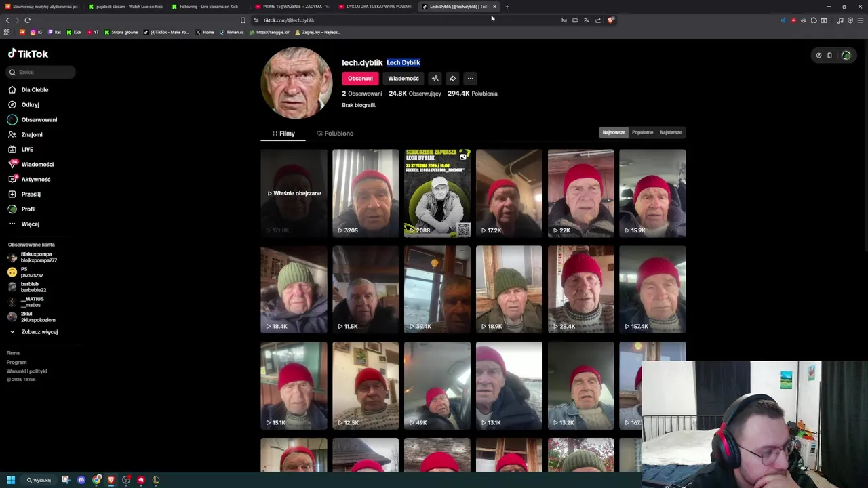The height and width of the screenshot is (488, 868).
Task: Click the add-friend icon next to Wiadomość
Action: [x=435, y=78]
